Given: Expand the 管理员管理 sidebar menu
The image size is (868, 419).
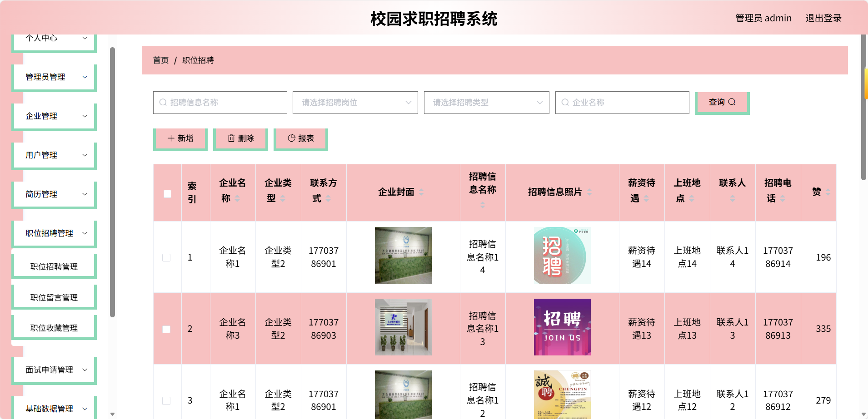Looking at the screenshot, I should 55,77.
